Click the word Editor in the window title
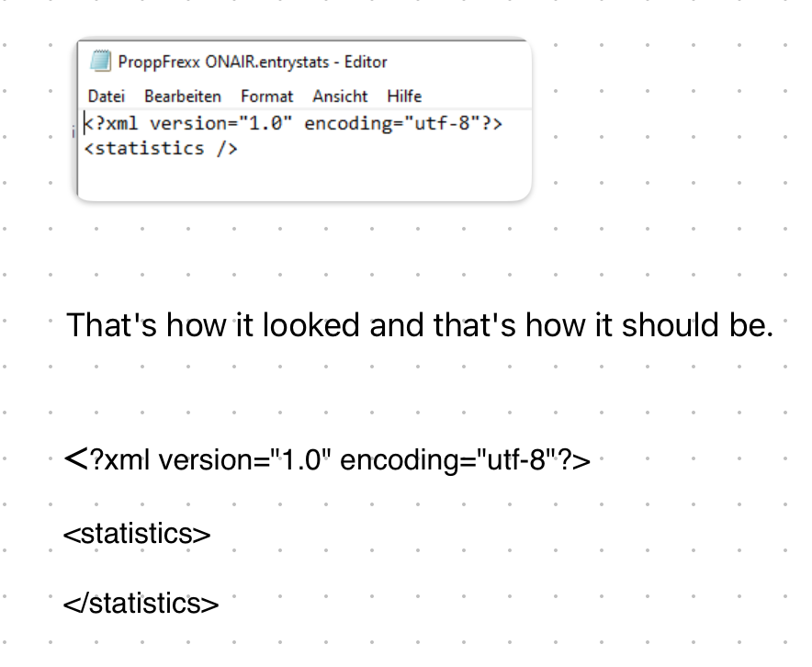 coord(366,62)
